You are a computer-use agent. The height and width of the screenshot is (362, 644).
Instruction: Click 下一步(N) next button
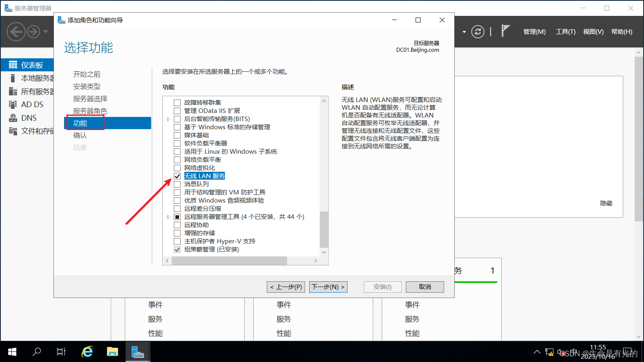coord(328,287)
